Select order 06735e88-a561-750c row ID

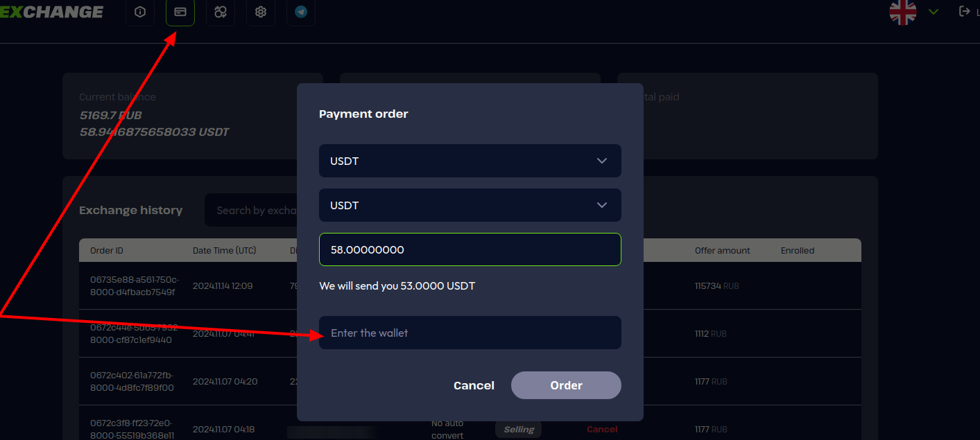coord(135,285)
